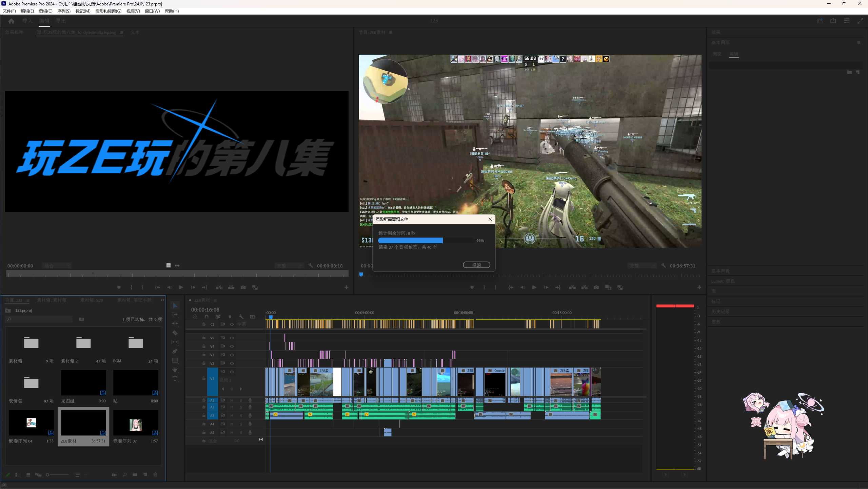Toggle Linked Selection in timeline
Viewport: 868px width, 489px height.
[218, 317]
